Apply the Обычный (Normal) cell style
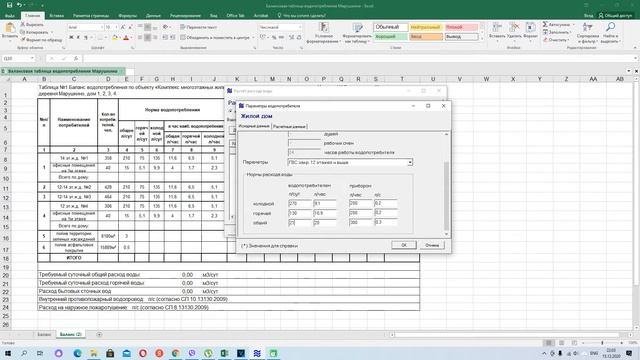The width and height of the screenshot is (640, 360). (390, 27)
